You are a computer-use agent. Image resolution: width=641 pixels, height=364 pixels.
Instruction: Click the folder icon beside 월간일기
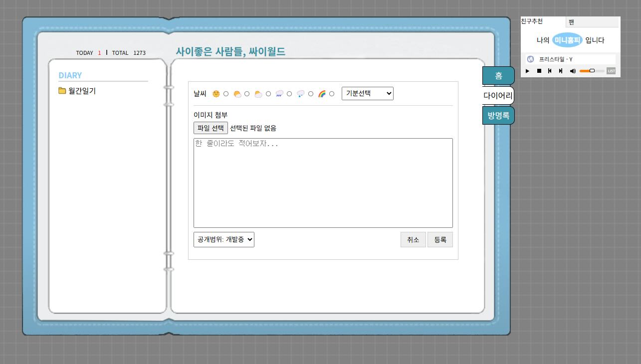click(x=62, y=91)
